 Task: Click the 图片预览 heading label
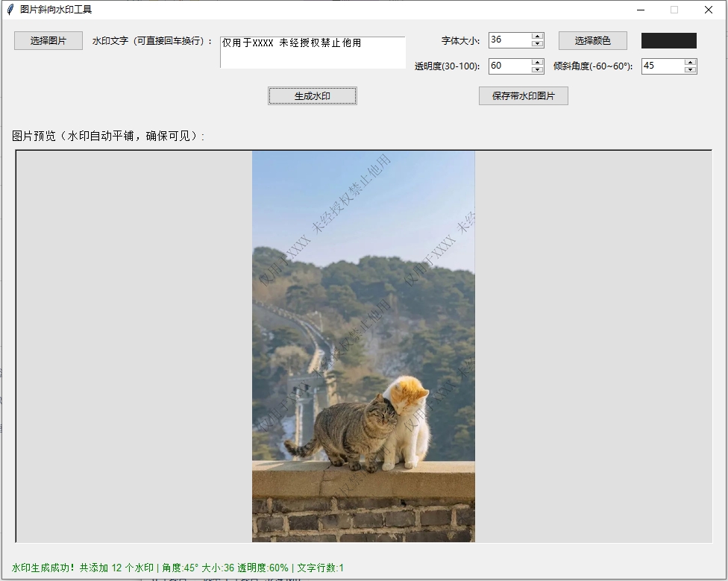tap(108, 136)
